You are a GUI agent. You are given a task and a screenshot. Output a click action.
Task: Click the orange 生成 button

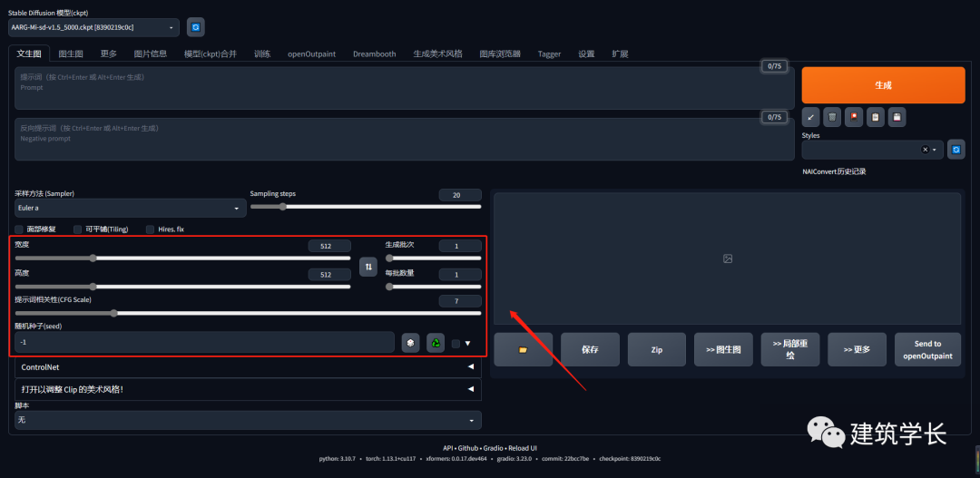[x=883, y=85]
